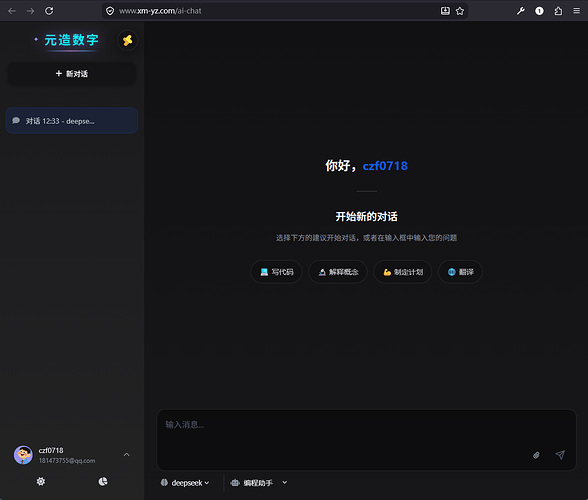Open the browser hamburger menu
Image resolution: width=588 pixels, height=500 pixels.
point(576,11)
